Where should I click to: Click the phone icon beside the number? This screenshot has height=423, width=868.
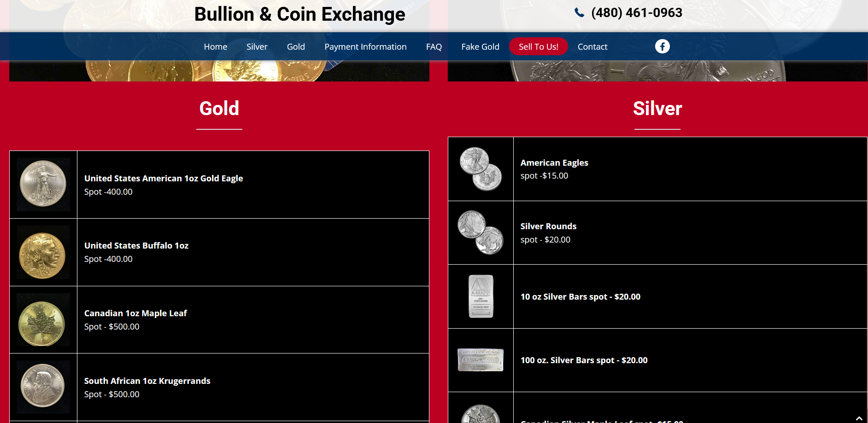580,13
